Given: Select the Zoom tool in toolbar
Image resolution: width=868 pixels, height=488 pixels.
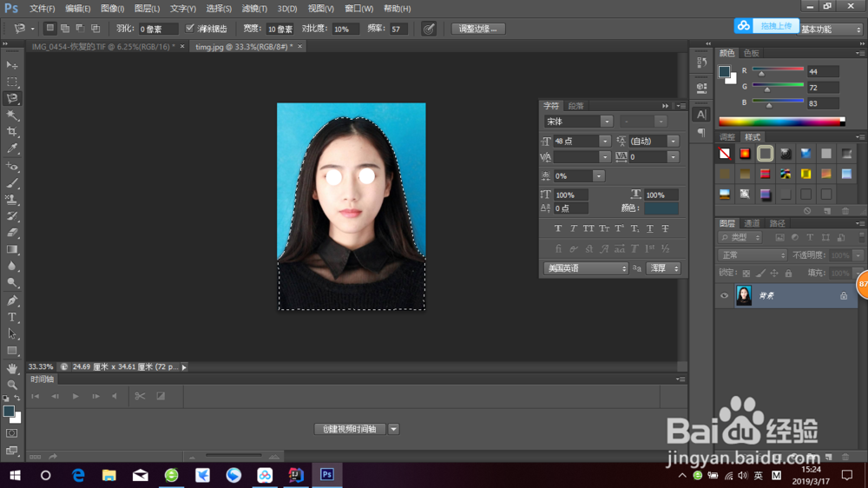Looking at the screenshot, I should pyautogui.click(x=12, y=385).
